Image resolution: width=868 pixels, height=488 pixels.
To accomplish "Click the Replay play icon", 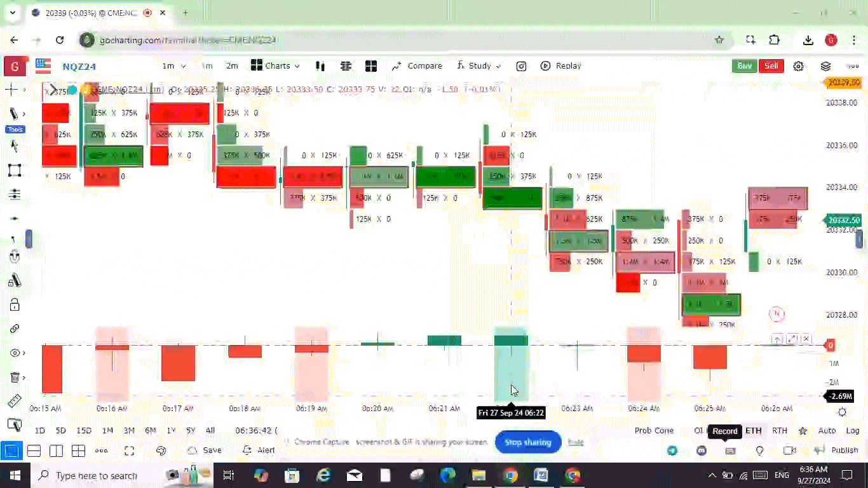I will click(x=545, y=66).
